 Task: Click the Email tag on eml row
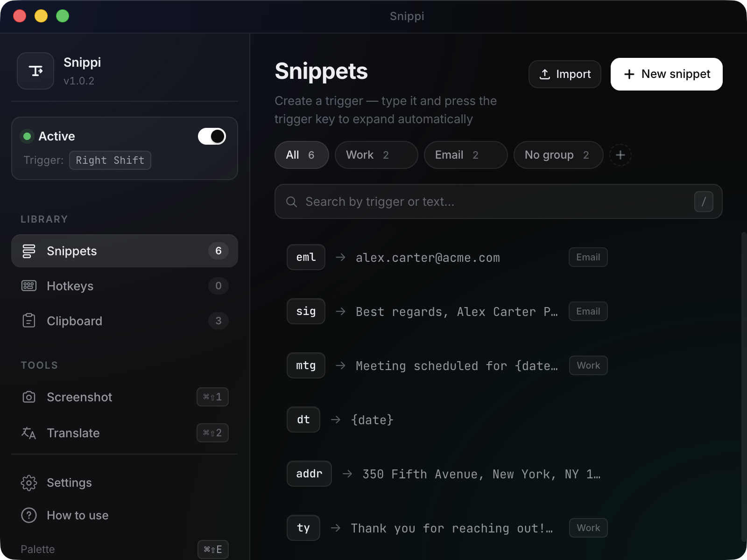(588, 257)
